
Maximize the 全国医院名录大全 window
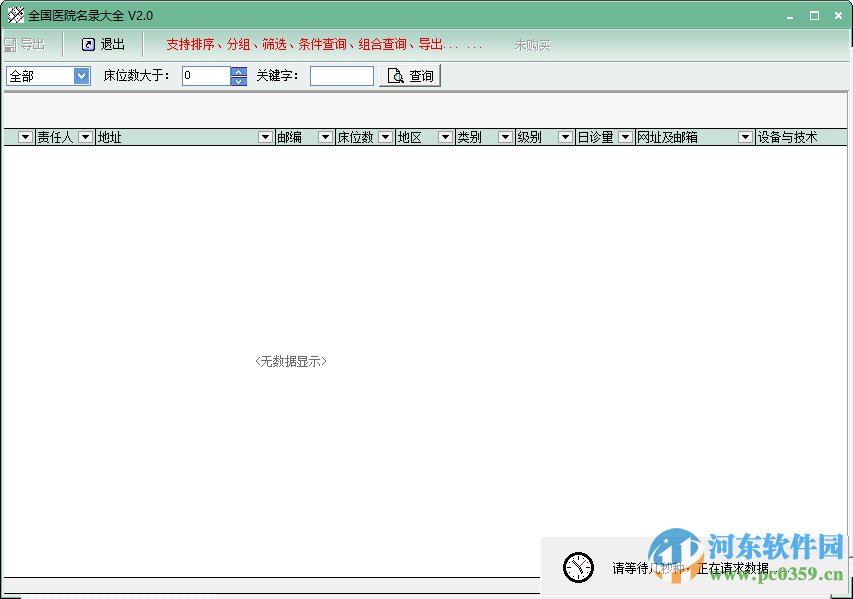[814, 16]
